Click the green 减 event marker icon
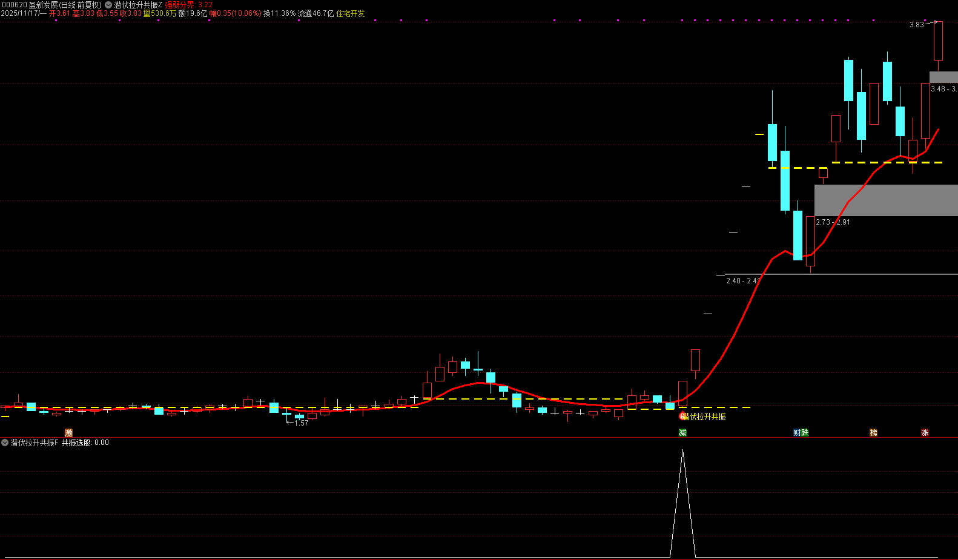The height and width of the screenshot is (560, 958). pos(682,432)
